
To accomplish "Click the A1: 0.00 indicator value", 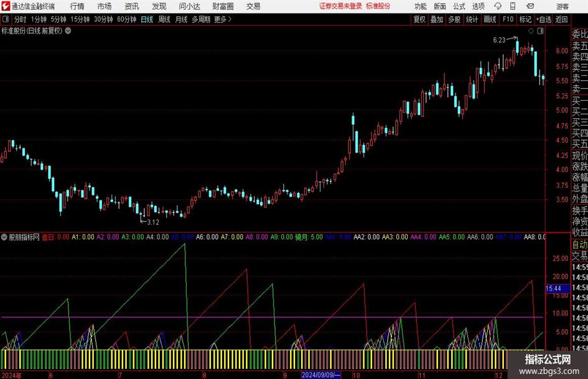I will [83, 237].
